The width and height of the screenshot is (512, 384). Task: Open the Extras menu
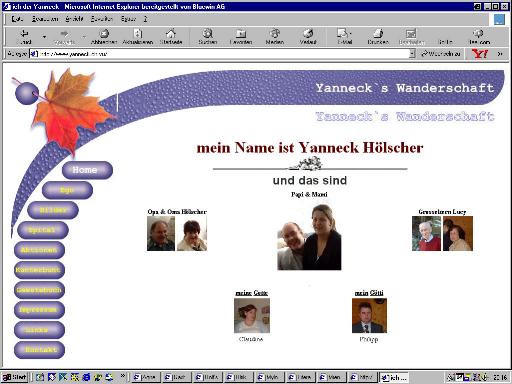(128, 19)
